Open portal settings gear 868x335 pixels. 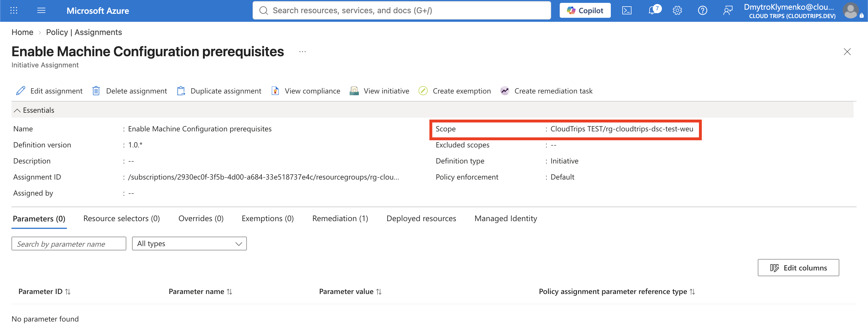(x=677, y=10)
